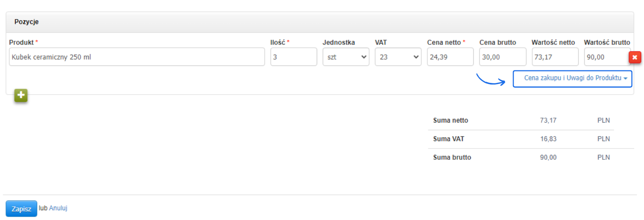
Task: Focus the Wartość netto input field
Action: (x=555, y=57)
